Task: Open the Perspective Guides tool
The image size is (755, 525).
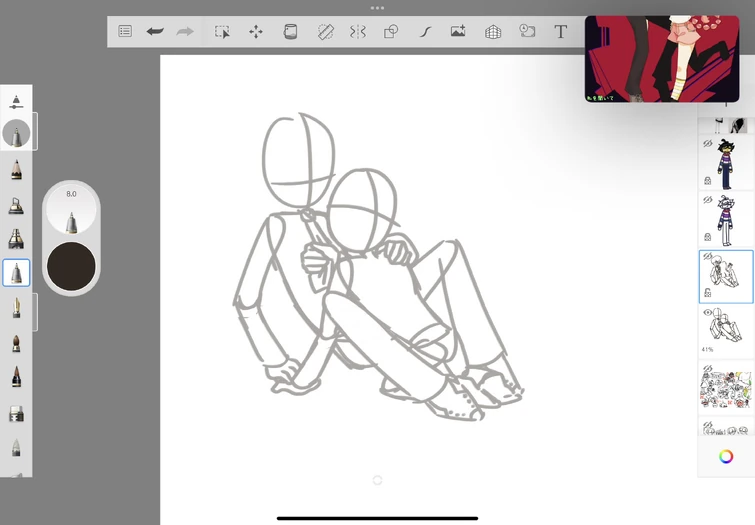Action: pos(493,32)
